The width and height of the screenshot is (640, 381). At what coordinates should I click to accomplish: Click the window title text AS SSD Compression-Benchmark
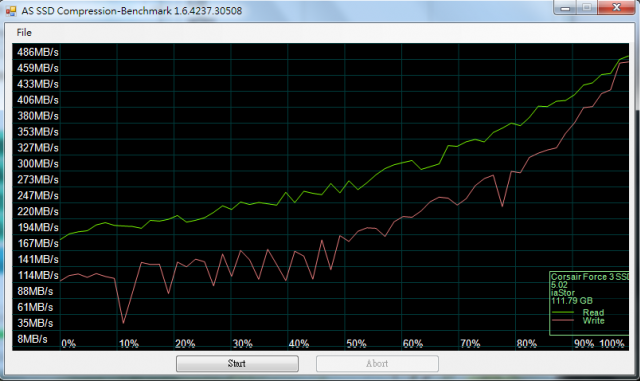[131, 11]
